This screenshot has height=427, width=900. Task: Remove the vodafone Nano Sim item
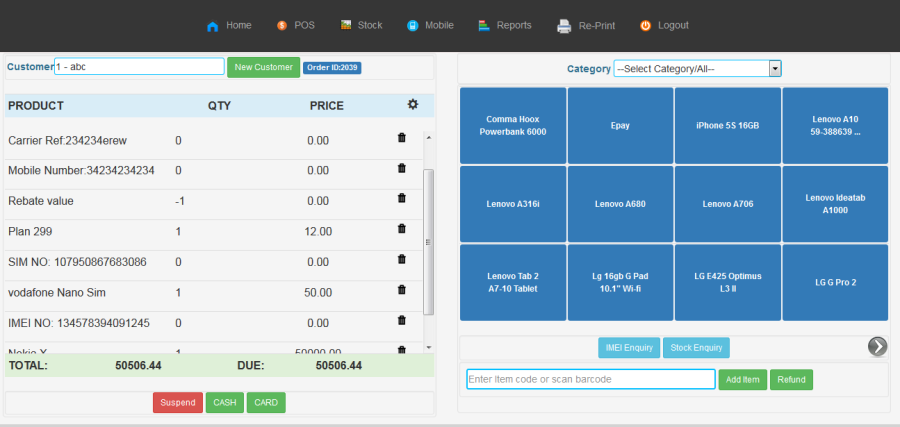click(x=402, y=290)
